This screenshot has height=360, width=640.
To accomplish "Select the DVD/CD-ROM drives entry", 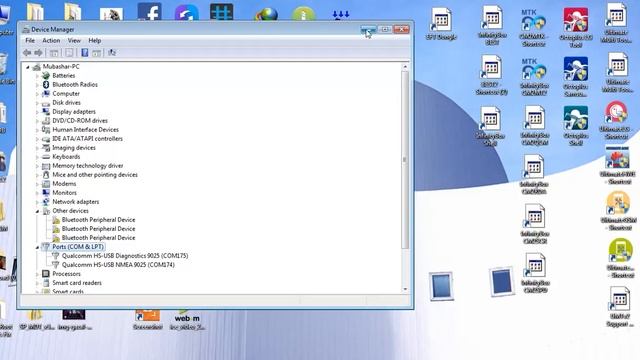I will pos(80,120).
